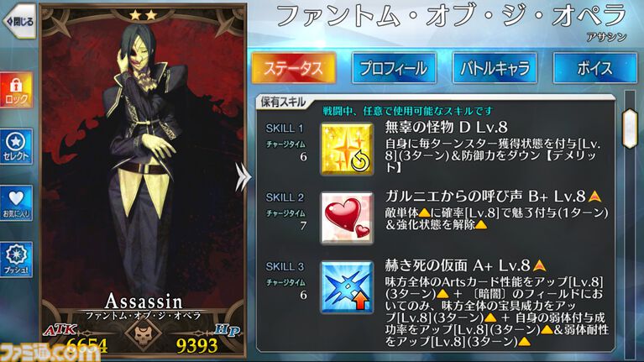Tap the 無辜の怪物 star skill icon

[347, 150]
